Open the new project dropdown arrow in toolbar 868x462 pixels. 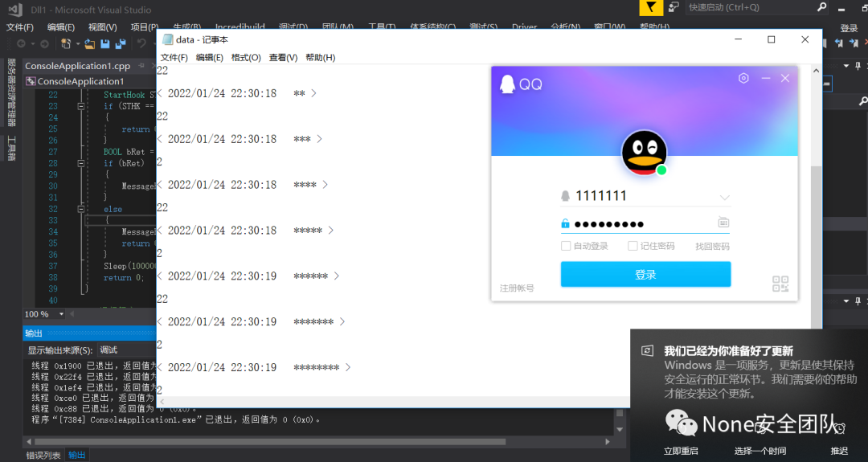77,43
